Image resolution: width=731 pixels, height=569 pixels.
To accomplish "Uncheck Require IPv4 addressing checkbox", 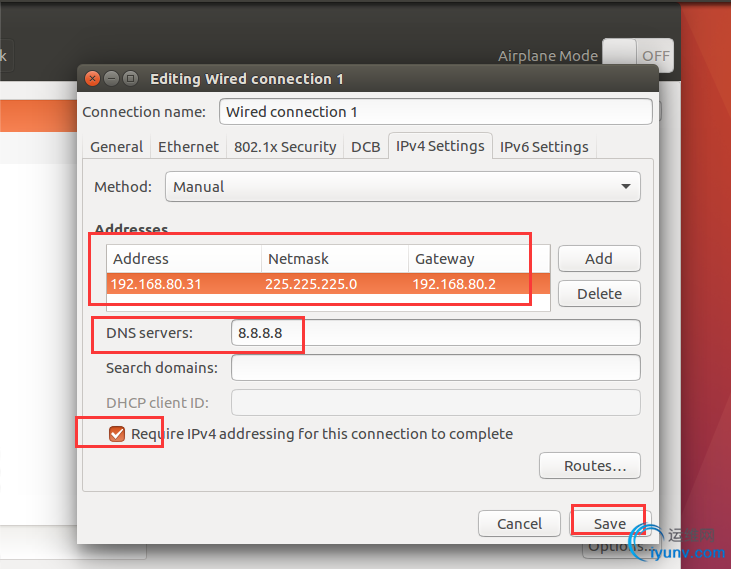I will [x=117, y=433].
